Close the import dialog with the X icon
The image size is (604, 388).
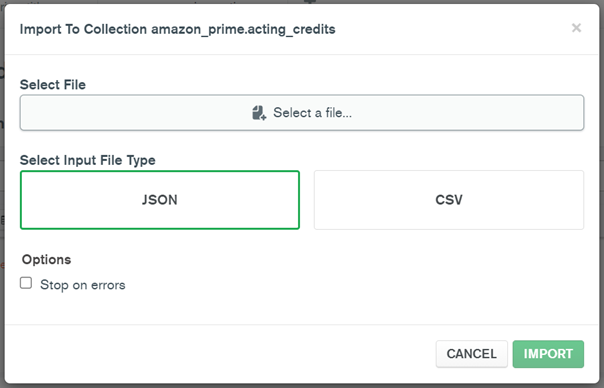point(576,28)
